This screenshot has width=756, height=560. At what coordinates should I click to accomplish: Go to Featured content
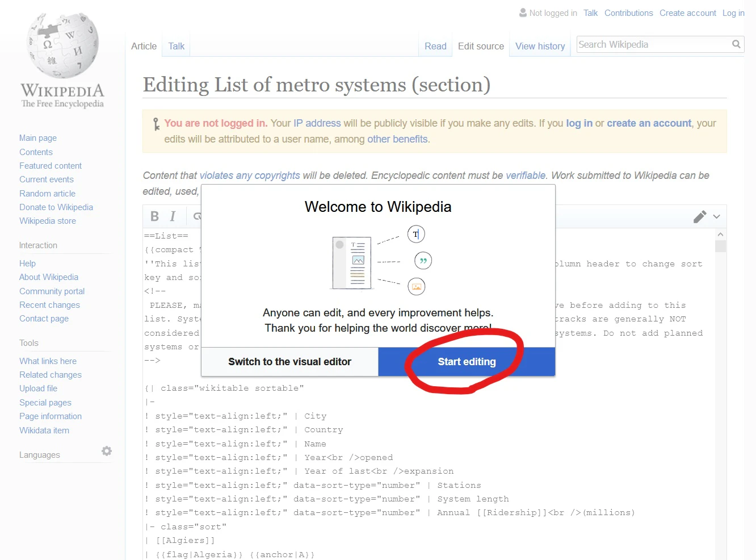coord(51,166)
